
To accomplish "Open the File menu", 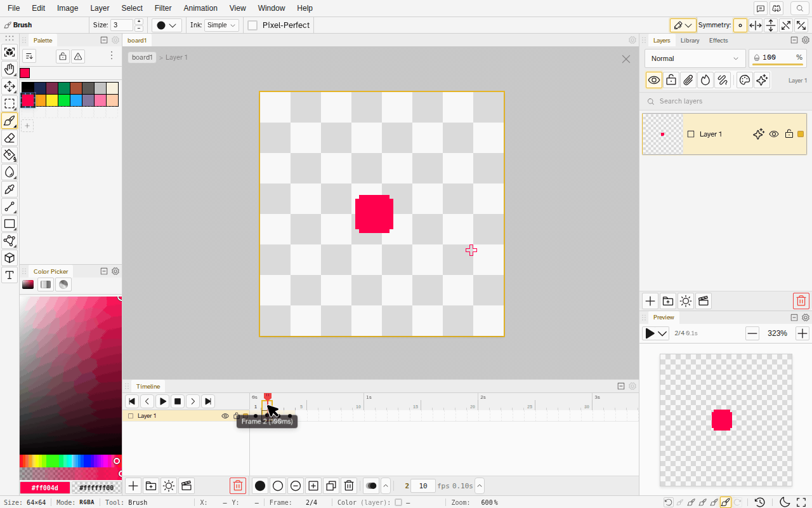I will 13,8.
